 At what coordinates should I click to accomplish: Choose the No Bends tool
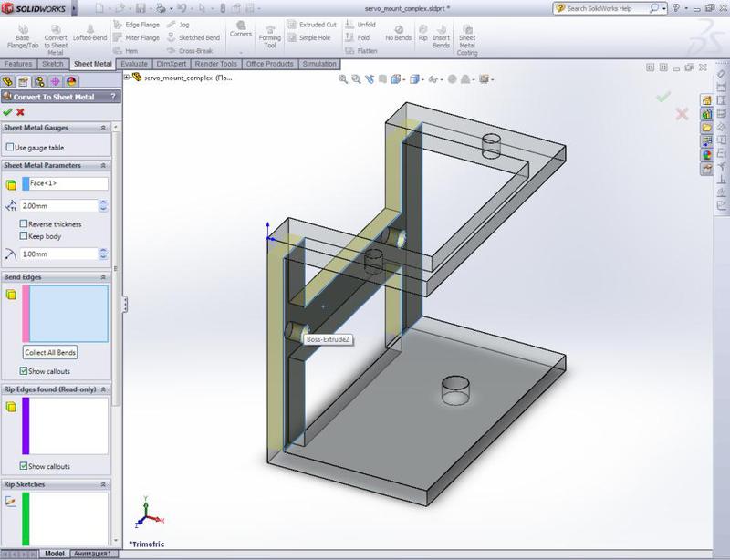click(x=399, y=34)
